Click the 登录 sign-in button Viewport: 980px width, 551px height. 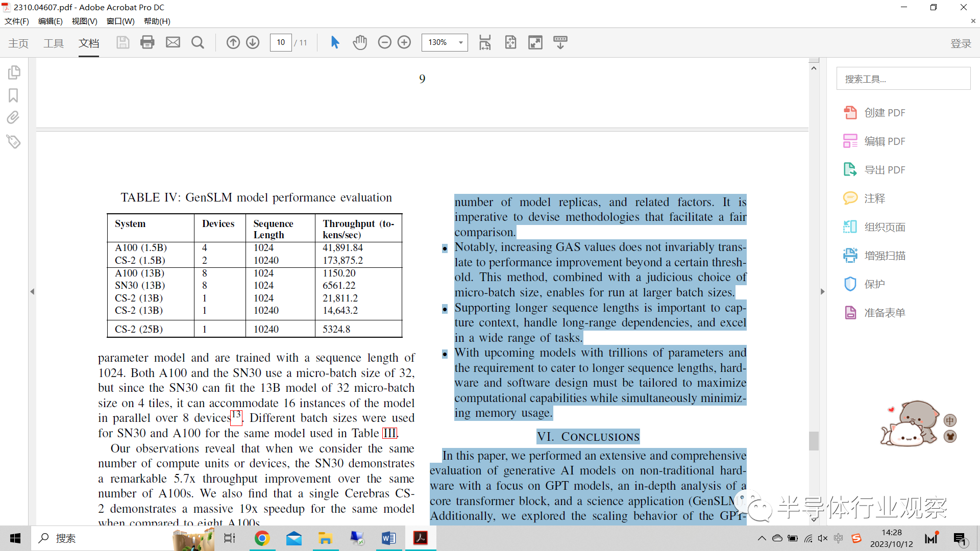click(961, 43)
